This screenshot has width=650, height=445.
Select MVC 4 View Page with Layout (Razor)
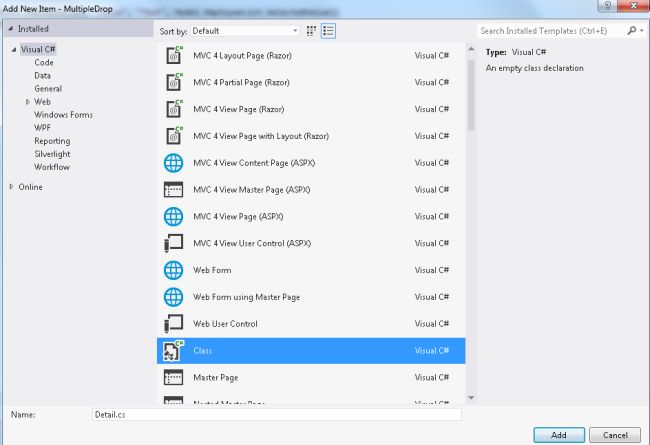click(261, 136)
